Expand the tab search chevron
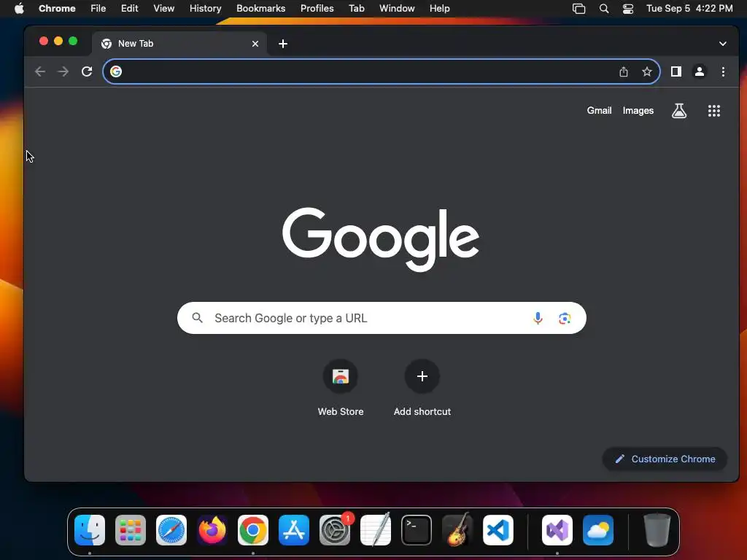The height and width of the screenshot is (560, 747). pyautogui.click(x=723, y=44)
